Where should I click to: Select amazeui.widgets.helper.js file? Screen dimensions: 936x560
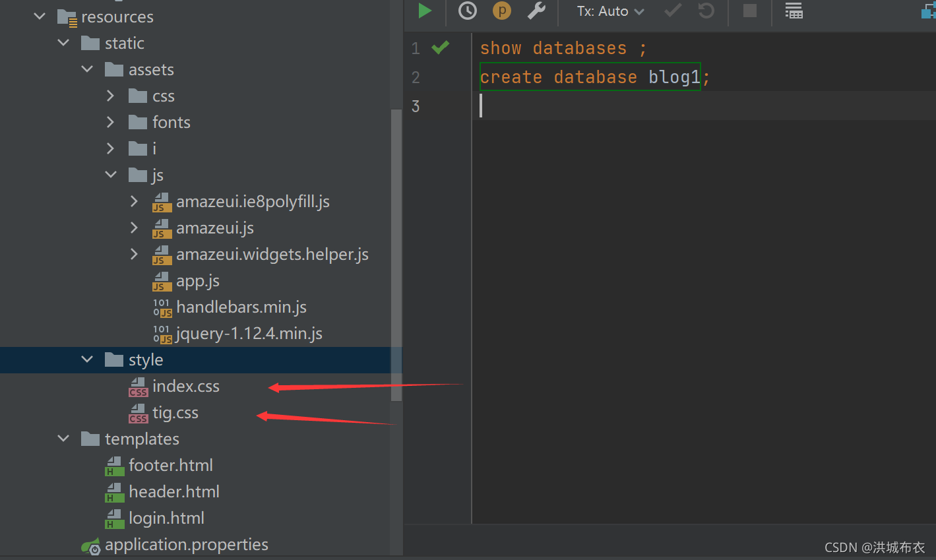pos(272,254)
